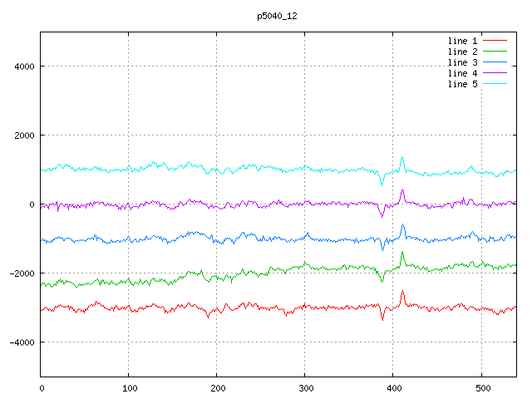Click the red line 1 legend sample
The width and height of the screenshot is (532, 399).
coord(495,41)
